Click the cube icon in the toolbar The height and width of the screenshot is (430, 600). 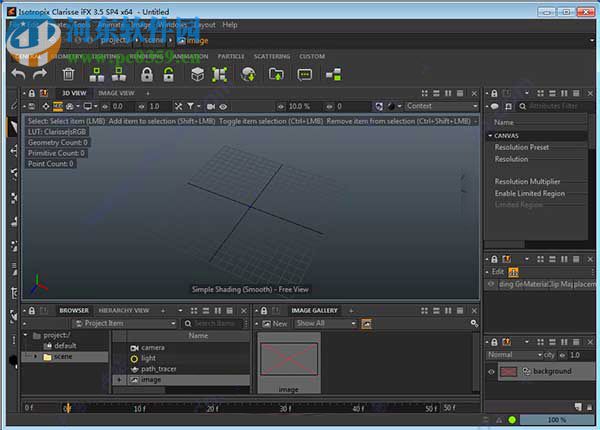pos(198,74)
